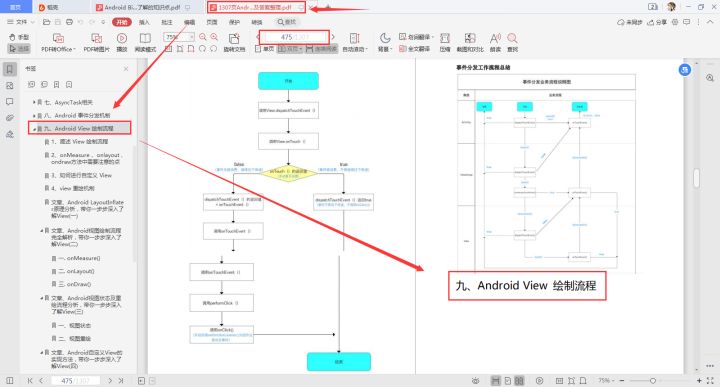Open 自动滚动 auto scroll options

[354, 43]
